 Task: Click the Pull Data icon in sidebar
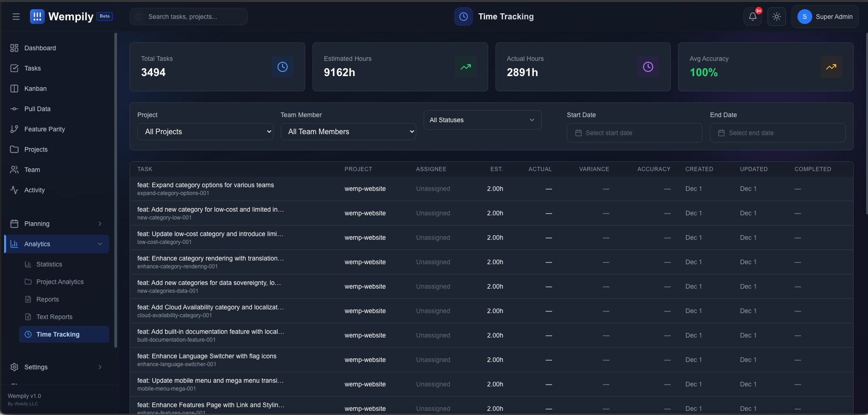(14, 109)
